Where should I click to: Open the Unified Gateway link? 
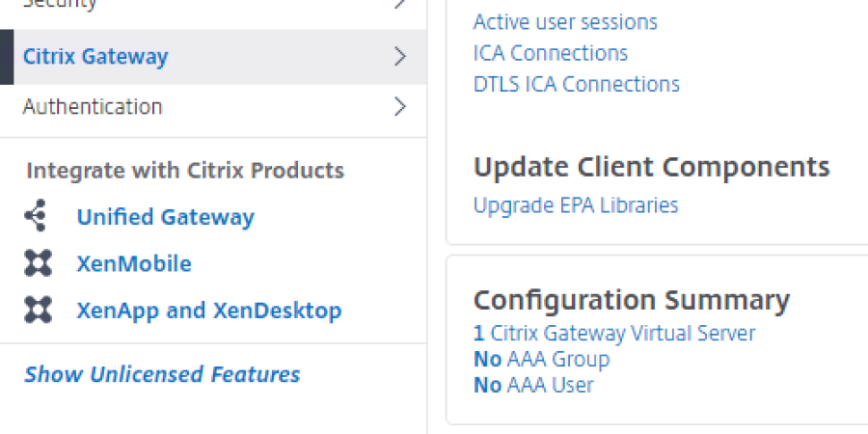[165, 217]
